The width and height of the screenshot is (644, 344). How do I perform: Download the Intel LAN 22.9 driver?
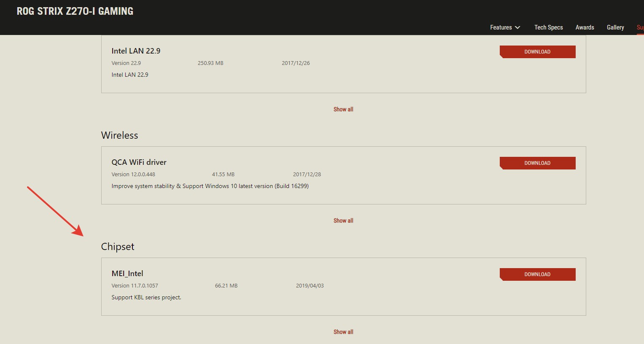(537, 52)
